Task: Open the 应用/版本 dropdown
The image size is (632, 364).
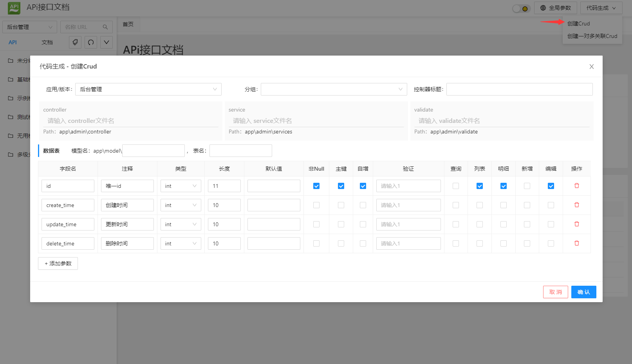Action: pyautogui.click(x=148, y=89)
